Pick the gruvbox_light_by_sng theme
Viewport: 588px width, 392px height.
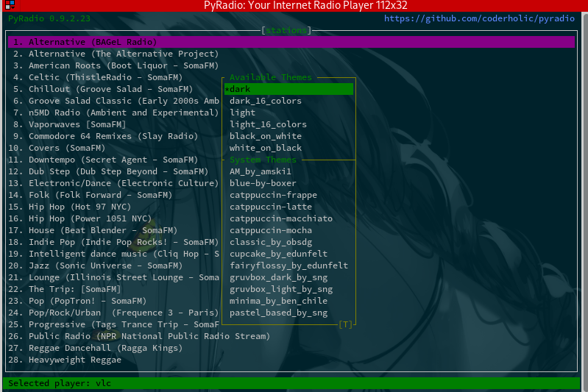pos(281,289)
